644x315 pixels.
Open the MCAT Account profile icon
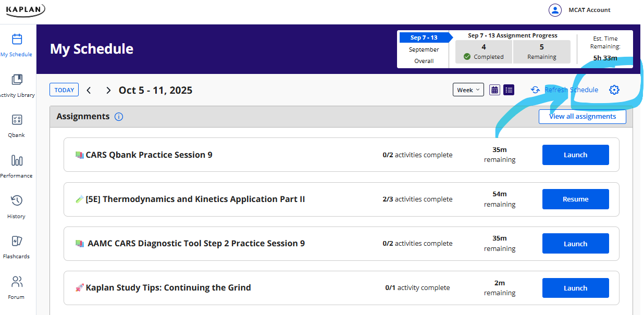coord(555,10)
